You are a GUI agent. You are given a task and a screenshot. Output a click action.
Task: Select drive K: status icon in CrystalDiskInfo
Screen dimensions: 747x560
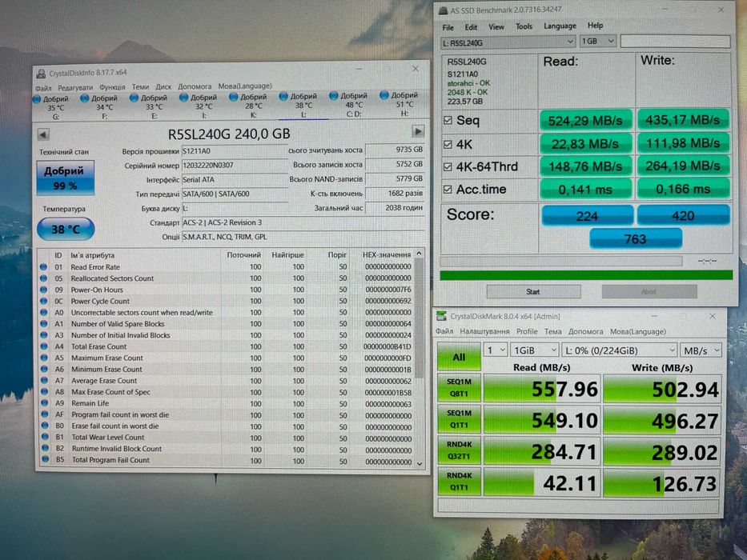234,97
